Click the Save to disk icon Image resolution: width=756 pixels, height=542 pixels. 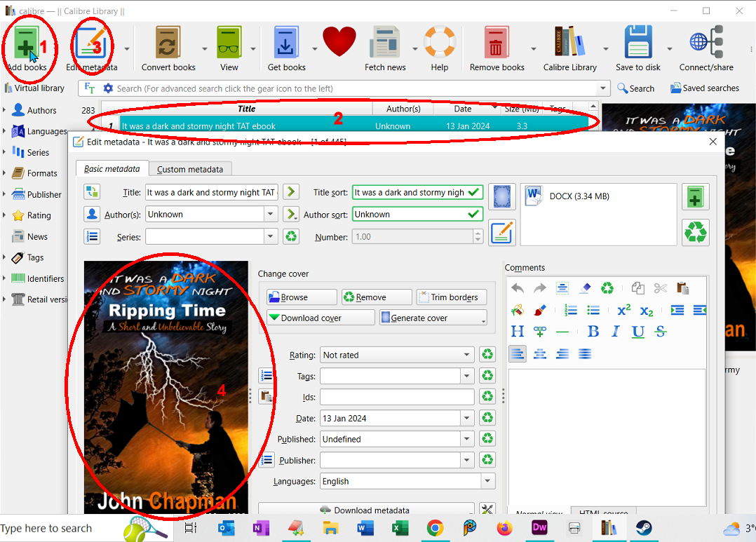click(x=638, y=43)
